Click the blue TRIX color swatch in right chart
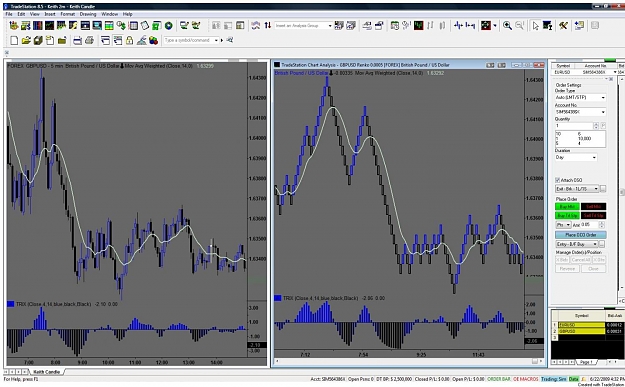The image size is (625, 387). coord(278,298)
